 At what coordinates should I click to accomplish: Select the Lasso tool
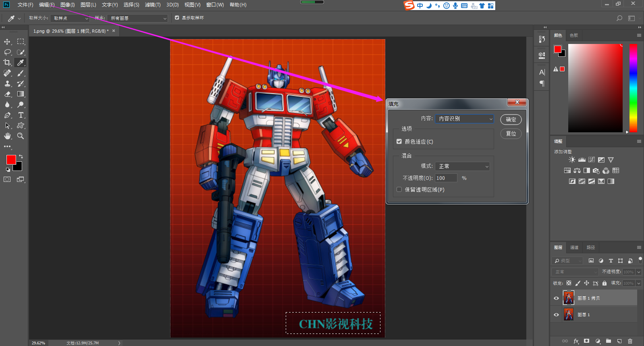[x=7, y=52]
